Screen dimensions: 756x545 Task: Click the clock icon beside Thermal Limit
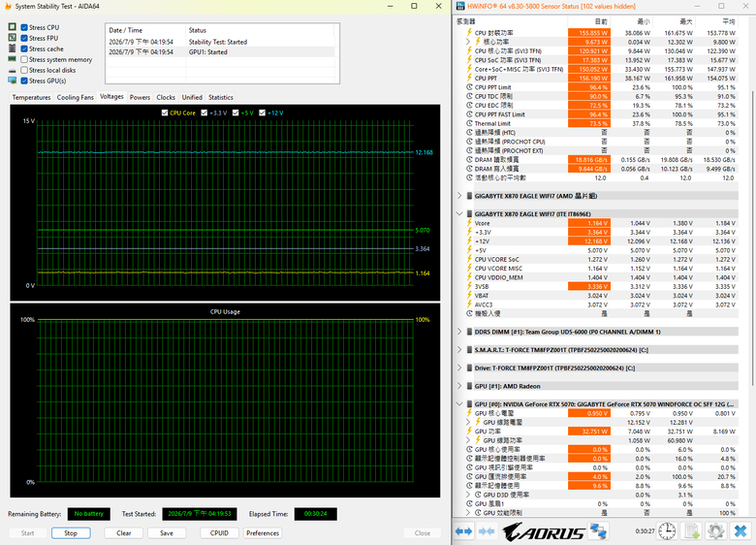click(x=469, y=123)
